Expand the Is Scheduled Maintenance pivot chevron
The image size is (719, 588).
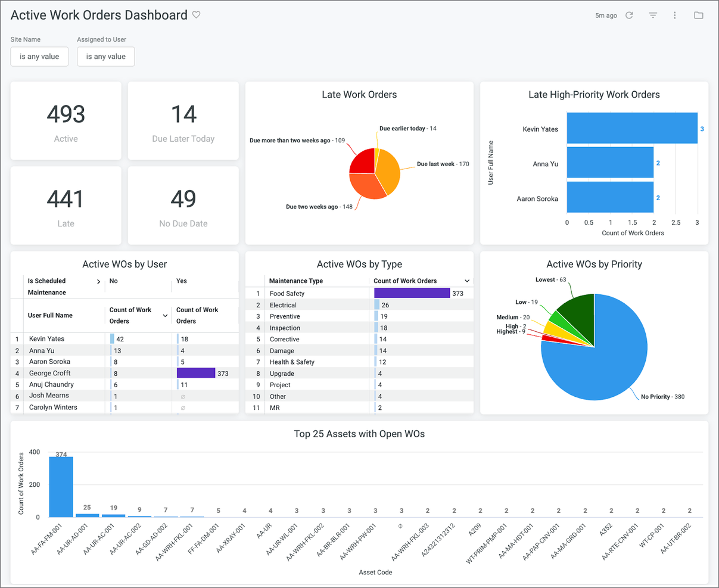pos(98,281)
